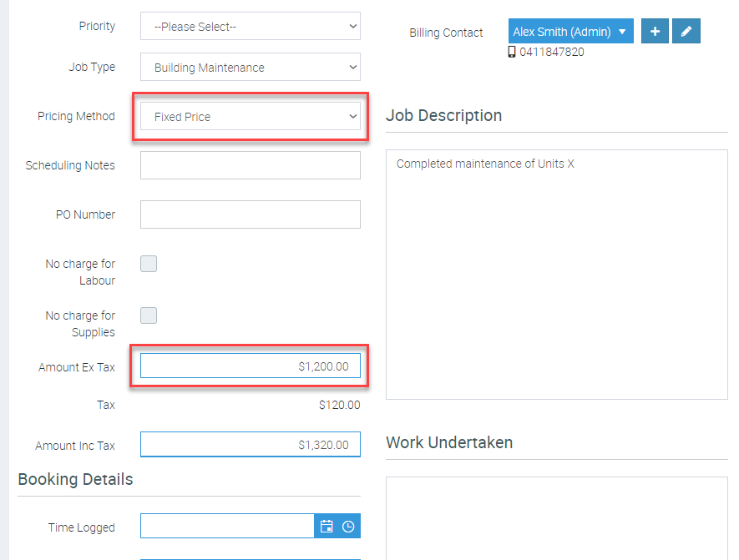Open the clock time picker for Time Logged

pos(349,527)
